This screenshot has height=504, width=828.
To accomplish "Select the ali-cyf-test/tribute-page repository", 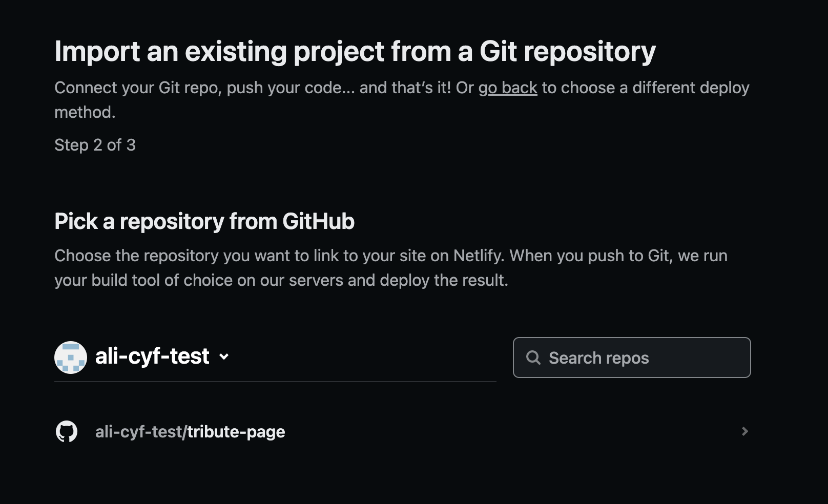I will 191,432.
